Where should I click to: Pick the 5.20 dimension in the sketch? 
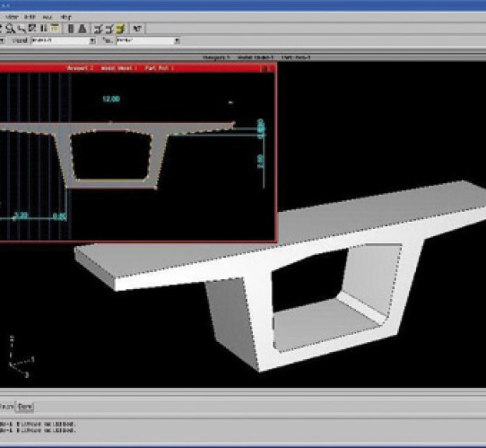pos(21,215)
